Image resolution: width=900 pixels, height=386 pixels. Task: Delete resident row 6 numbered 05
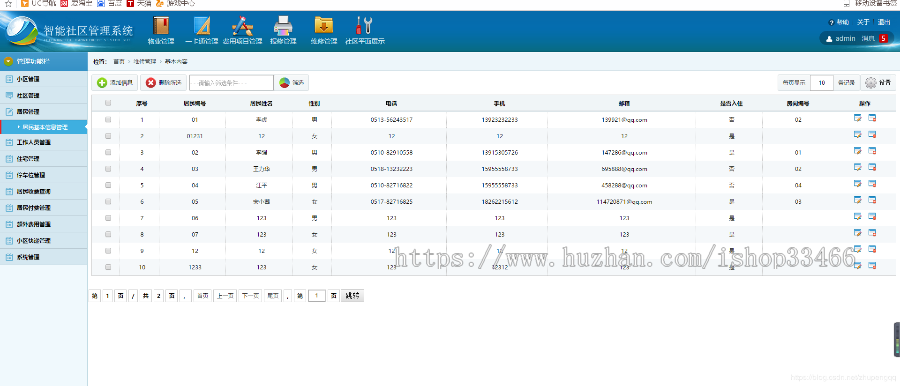pos(872,200)
